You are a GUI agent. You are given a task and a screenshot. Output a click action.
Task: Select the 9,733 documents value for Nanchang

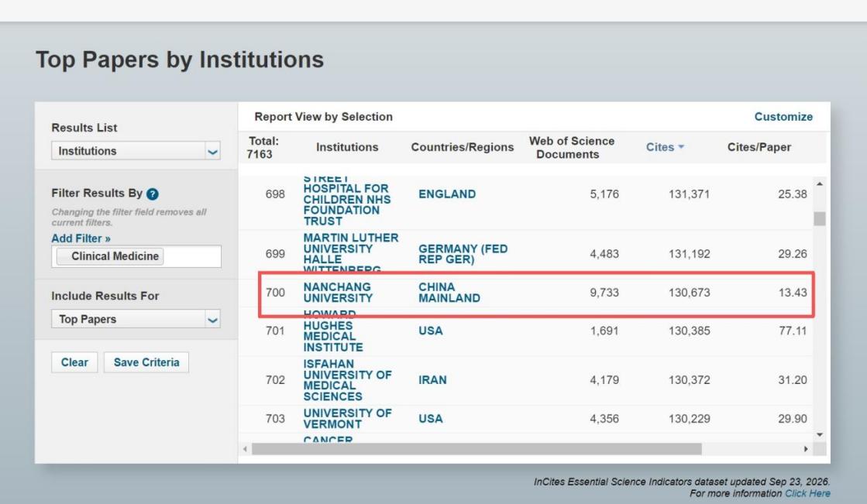coord(604,293)
